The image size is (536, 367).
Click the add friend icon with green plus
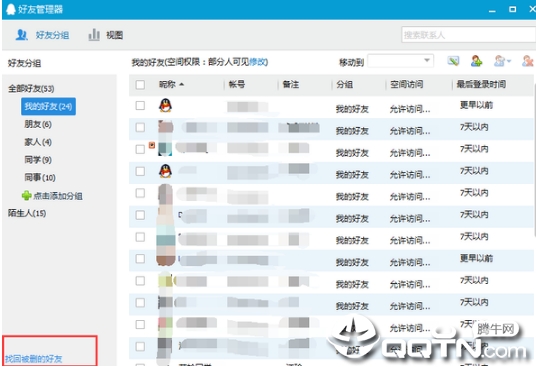(476, 61)
